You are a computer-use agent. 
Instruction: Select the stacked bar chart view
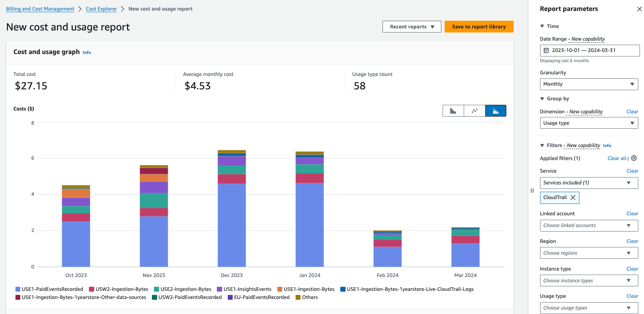[495, 111]
